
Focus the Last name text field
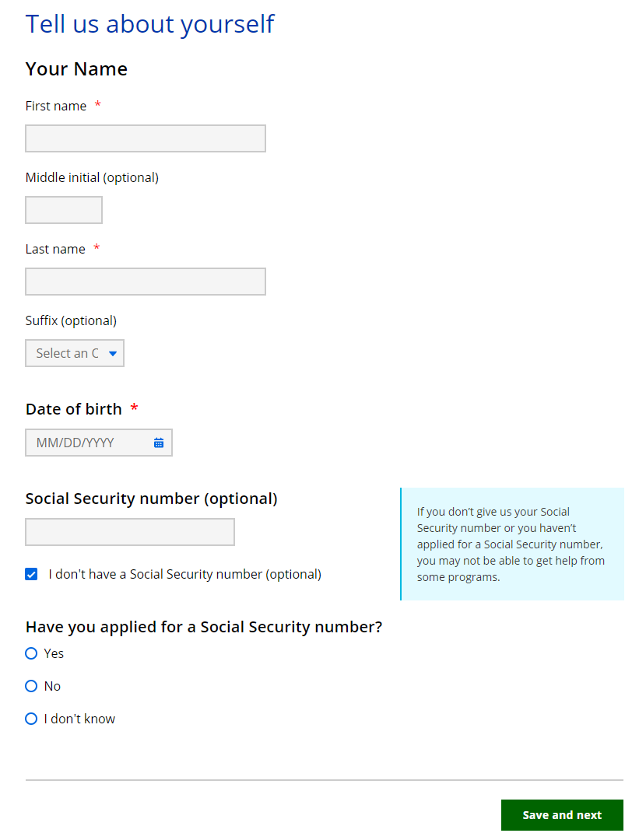146,282
